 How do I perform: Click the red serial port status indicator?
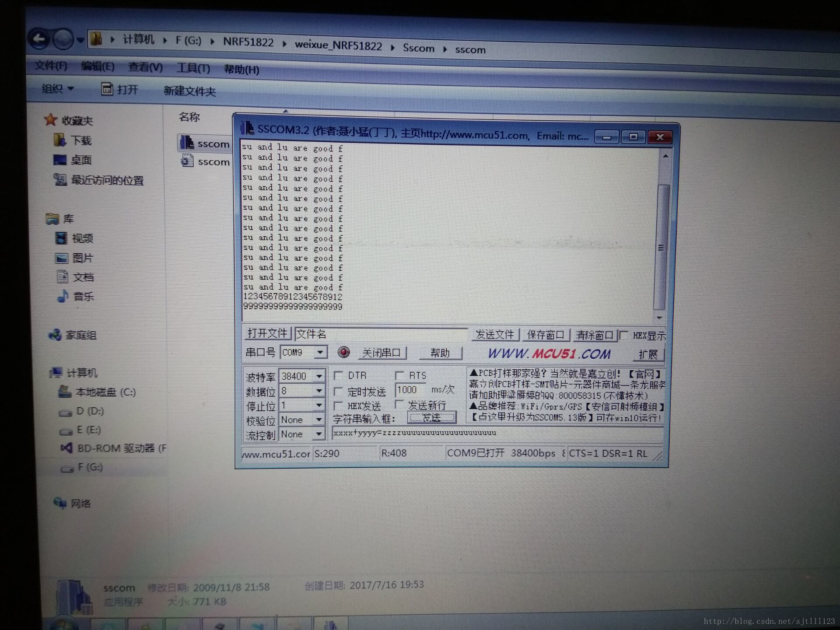point(344,352)
